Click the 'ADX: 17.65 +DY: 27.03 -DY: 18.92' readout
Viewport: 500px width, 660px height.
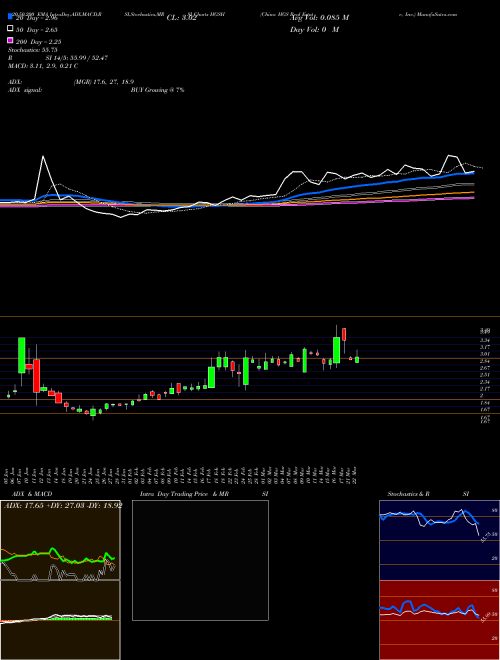pos(63,505)
